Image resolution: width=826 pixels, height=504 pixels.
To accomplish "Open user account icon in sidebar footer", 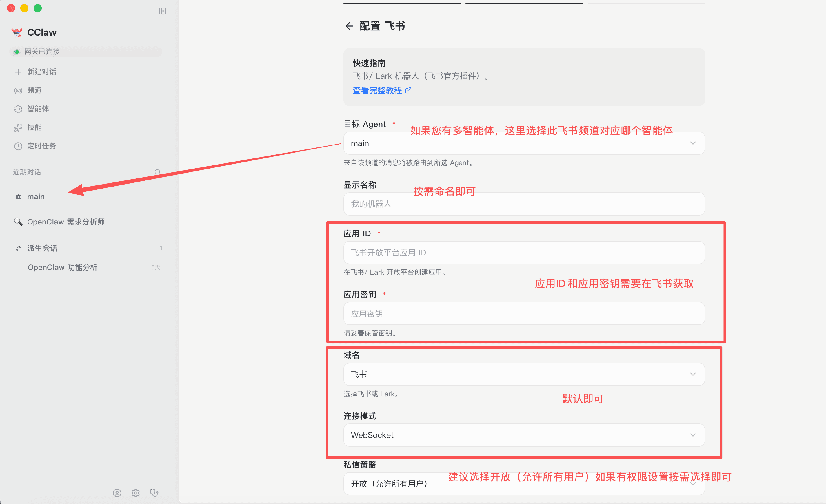I will [x=117, y=493].
